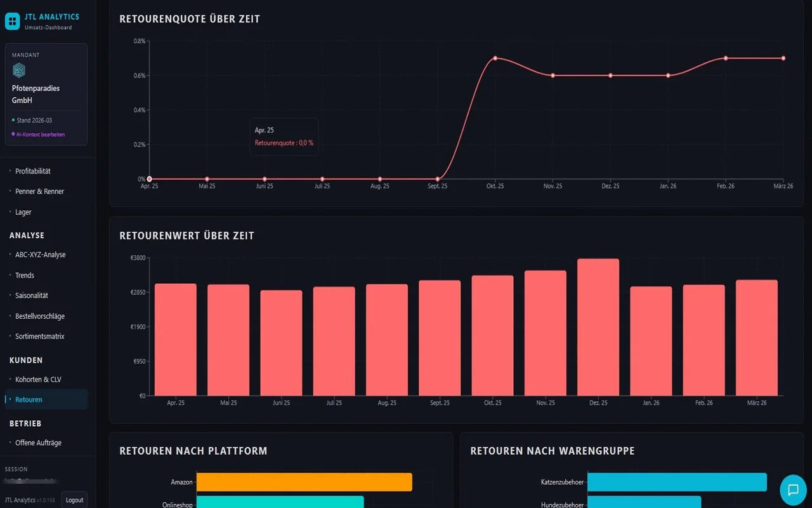
Task: Click the Pfotenparadies company logo icon
Action: pyautogui.click(x=19, y=70)
